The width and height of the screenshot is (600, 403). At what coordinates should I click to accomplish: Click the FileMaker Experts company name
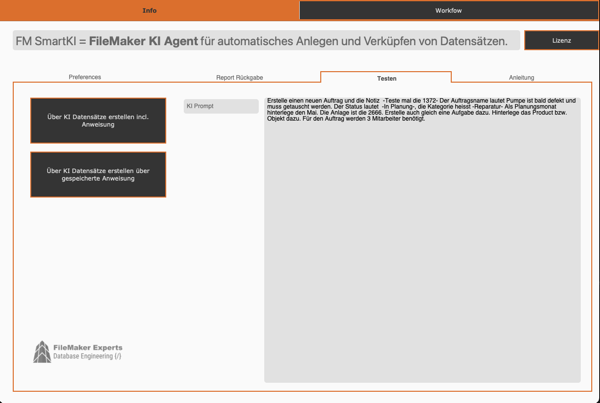tap(88, 347)
